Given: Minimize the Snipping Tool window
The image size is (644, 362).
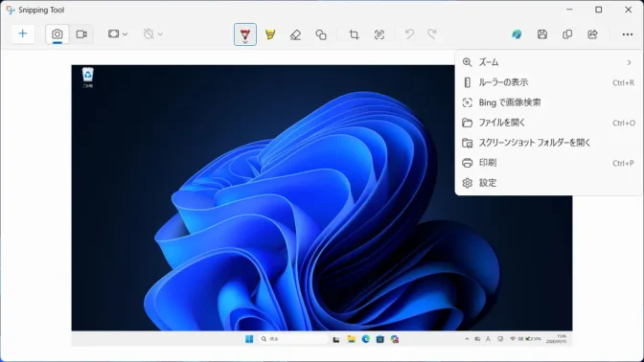Looking at the screenshot, I should (569, 10).
